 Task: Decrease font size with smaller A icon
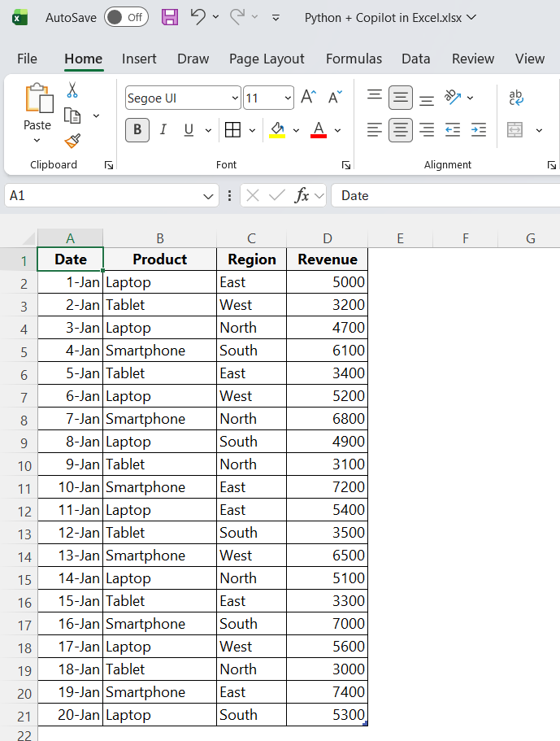[335, 97]
